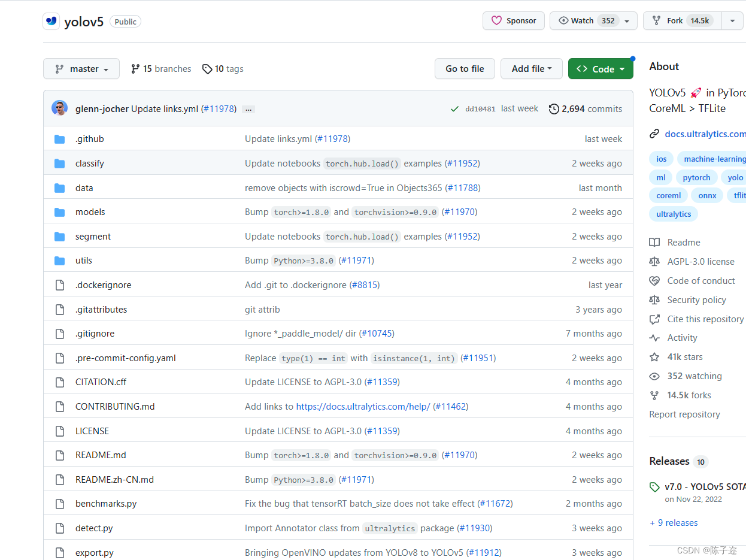Open the Releases heading link
This screenshot has height=560, width=746.
click(669, 461)
